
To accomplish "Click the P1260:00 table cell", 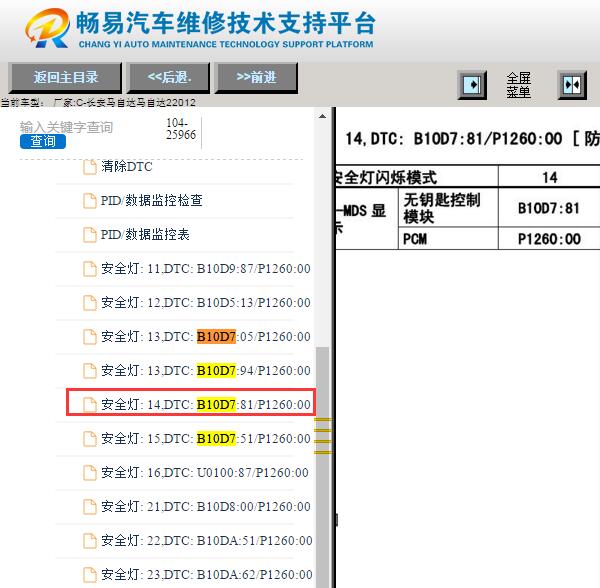I will pos(549,239).
